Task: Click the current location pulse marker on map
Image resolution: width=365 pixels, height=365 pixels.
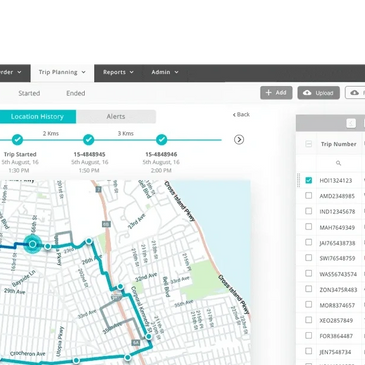Action: (x=32, y=244)
